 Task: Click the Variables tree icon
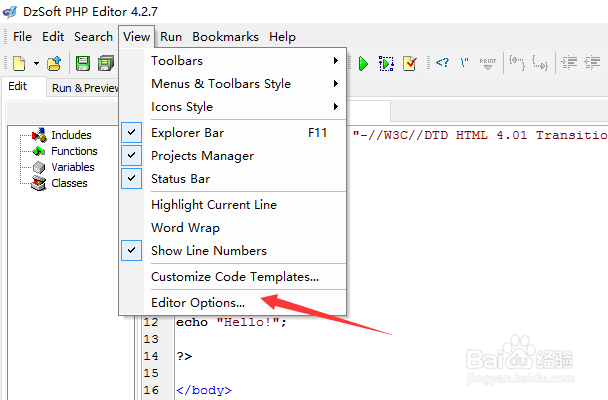pyautogui.click(x=39, y=167)
